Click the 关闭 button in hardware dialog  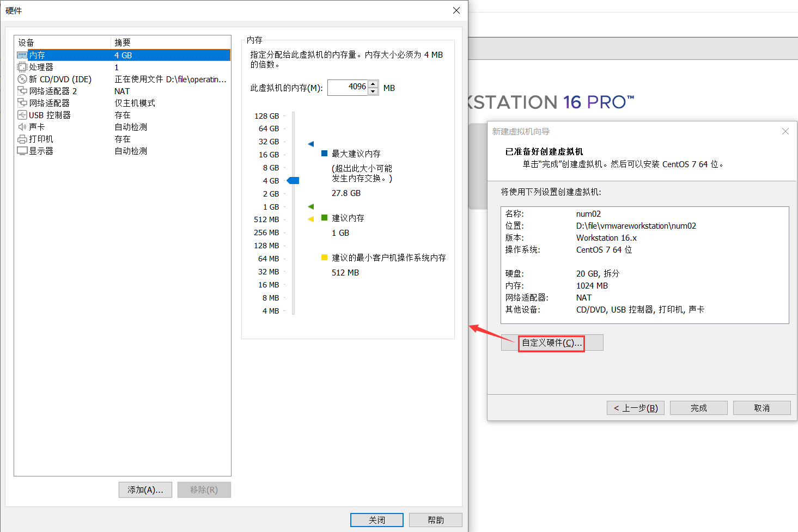tap(377, 520)
